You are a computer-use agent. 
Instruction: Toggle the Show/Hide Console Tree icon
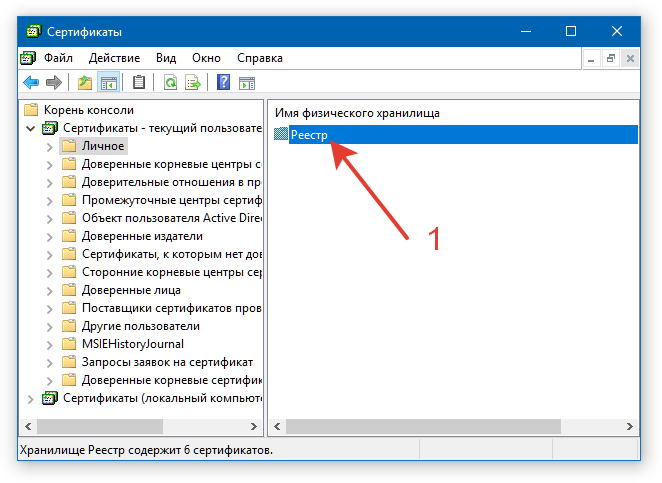click(x=109, y=82)
